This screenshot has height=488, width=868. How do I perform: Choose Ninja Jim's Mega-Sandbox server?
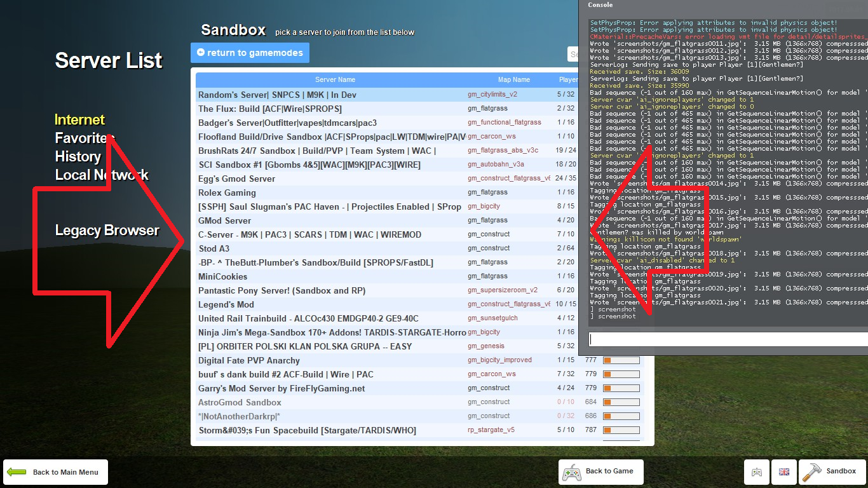click(x=387, y=332)
